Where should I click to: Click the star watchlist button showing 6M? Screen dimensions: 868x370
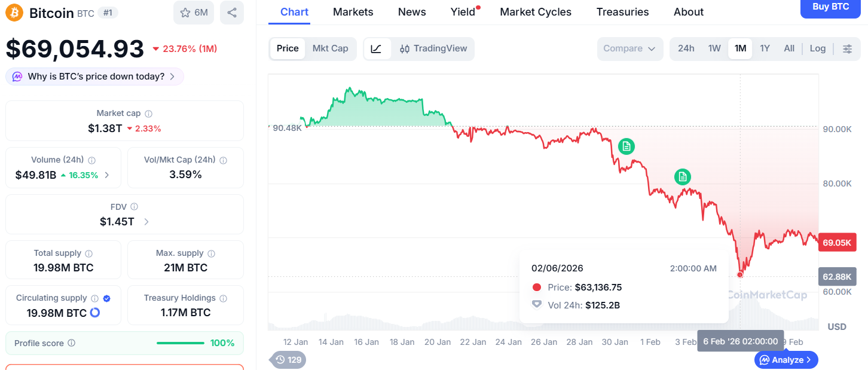point(194,13)
